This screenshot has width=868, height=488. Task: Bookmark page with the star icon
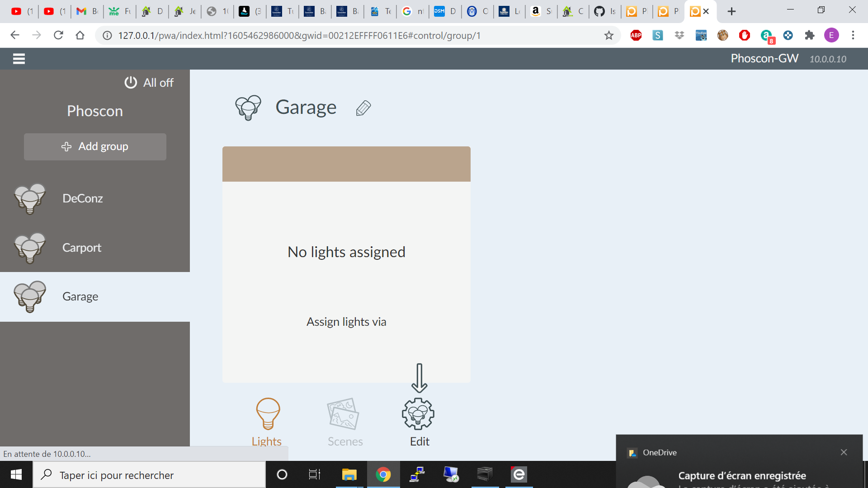coord(609,35)
